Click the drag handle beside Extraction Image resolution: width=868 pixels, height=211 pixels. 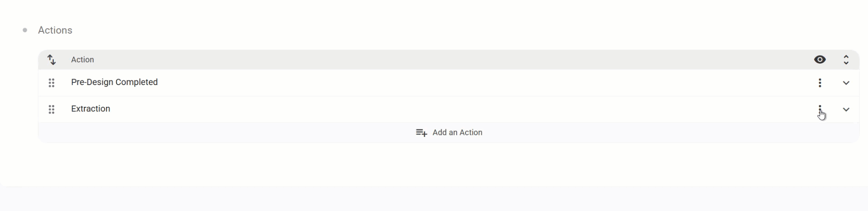(x=51, y=109)
